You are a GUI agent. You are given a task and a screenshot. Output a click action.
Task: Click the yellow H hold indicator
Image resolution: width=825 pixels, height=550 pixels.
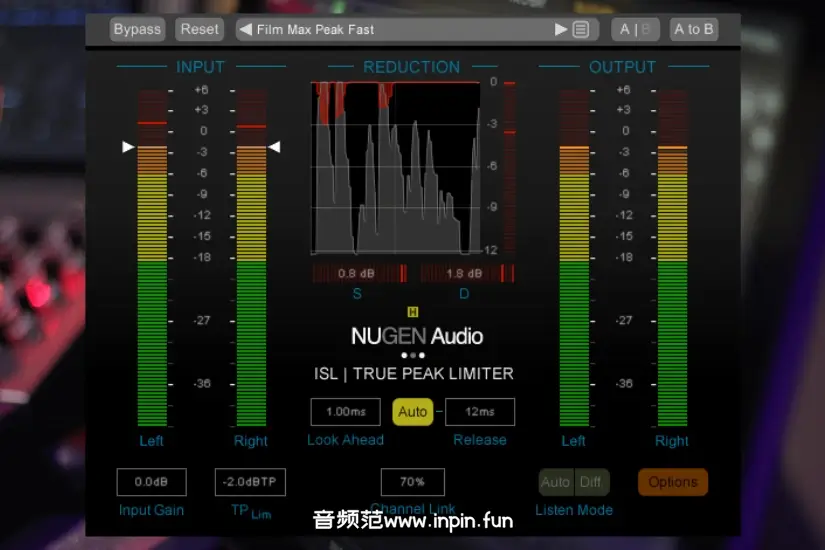[x=413, y=312]
